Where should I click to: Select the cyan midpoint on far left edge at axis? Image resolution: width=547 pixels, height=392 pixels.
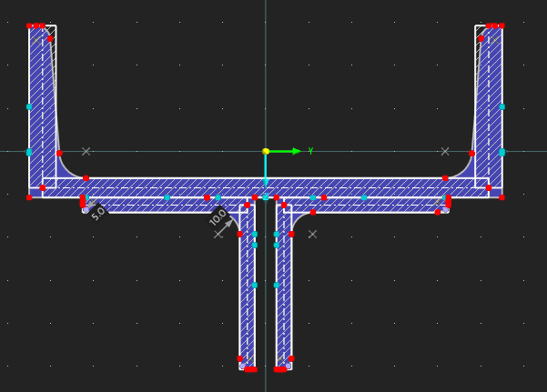click(29, 152)
